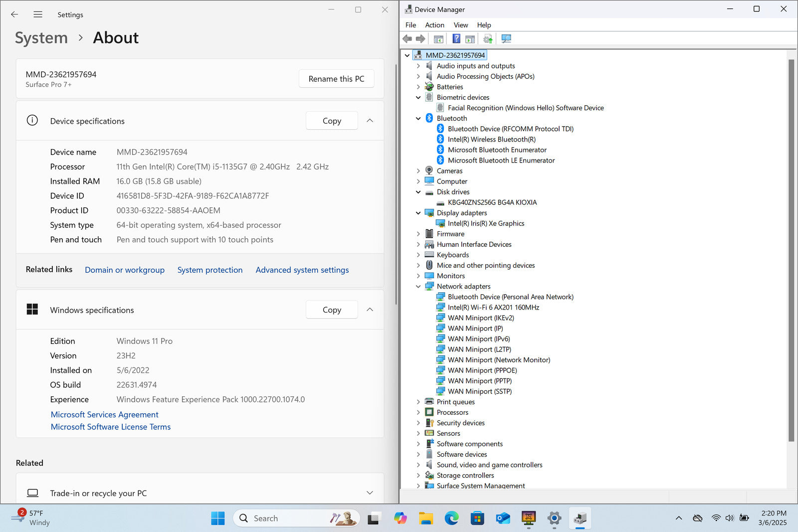Collapse the Biometric devices category
798x532 pixels.
click(418, 97)
